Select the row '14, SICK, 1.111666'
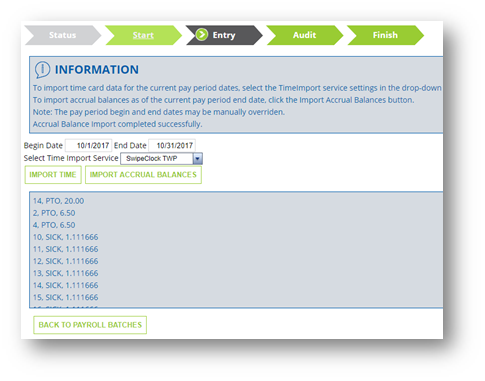Viewport: 485px width, 381px height. pyautogui.click(x=65, y=285)
